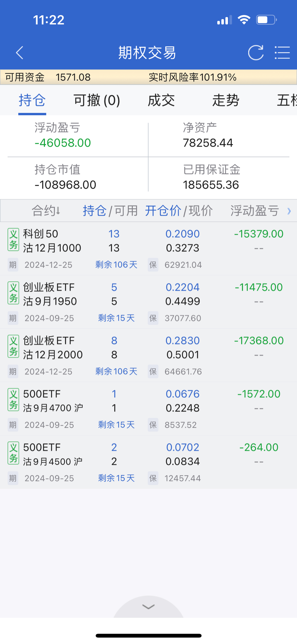Open the 成交 tab

tap(161, 101)
